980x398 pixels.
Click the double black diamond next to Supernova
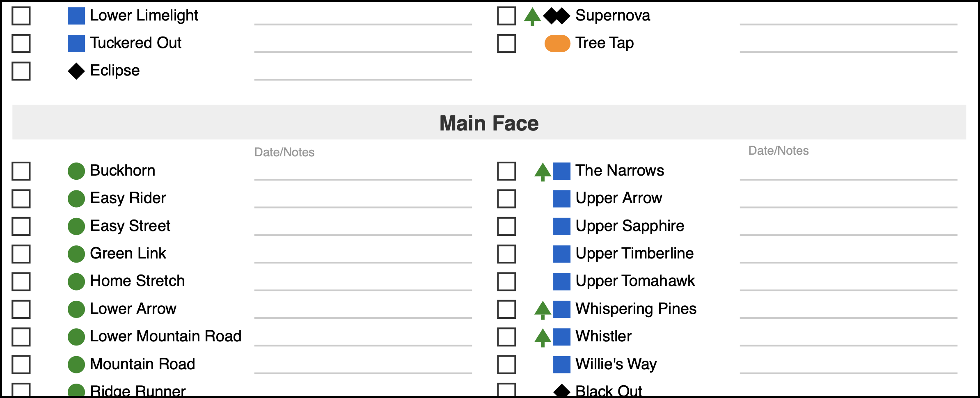(x=556, y=16)
